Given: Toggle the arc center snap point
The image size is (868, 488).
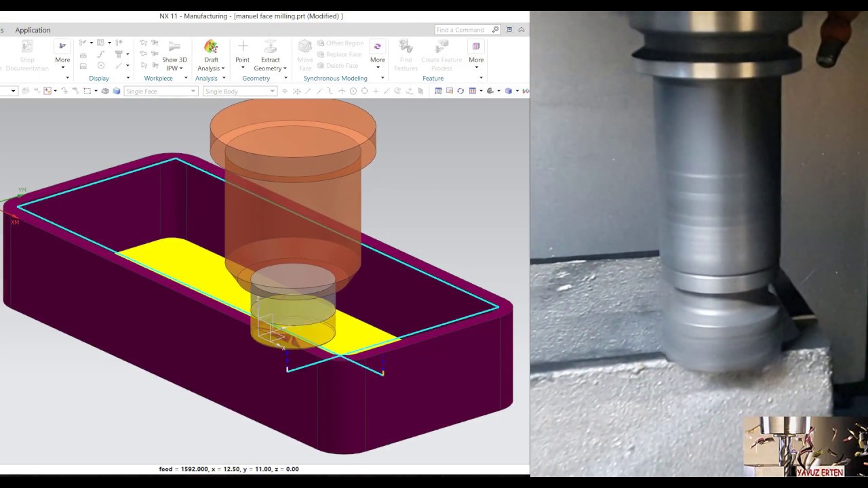Looking at the screenshot, I should [353, 91].
